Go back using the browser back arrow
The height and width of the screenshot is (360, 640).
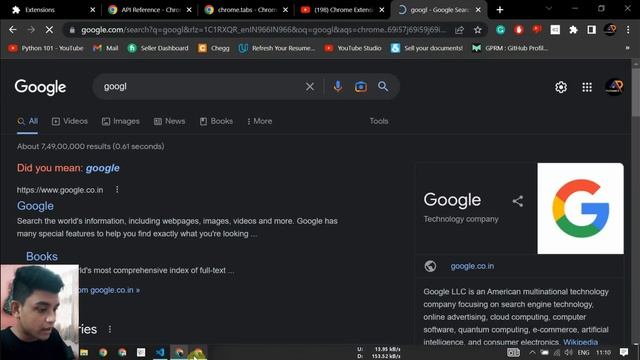point(13,30)
